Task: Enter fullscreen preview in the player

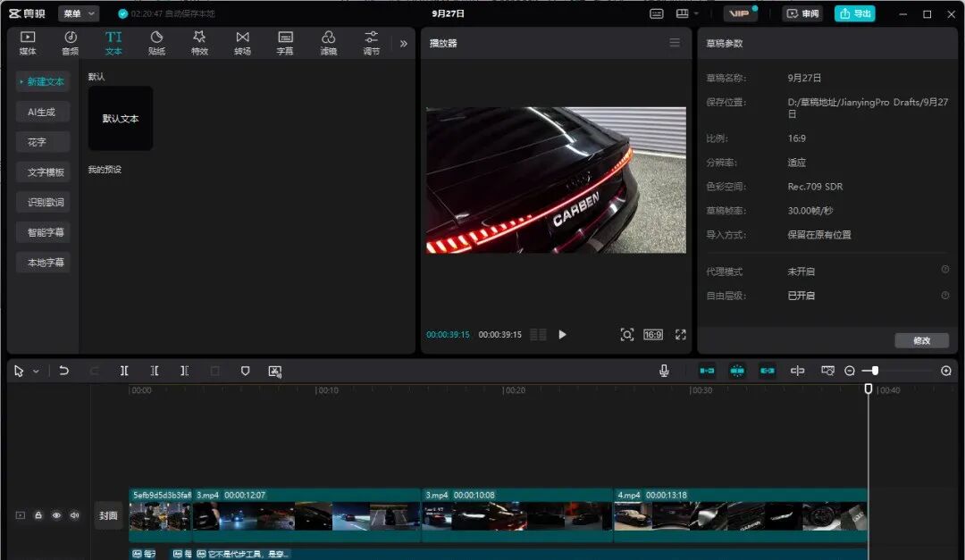Action: pyautogui.click(x=681, y=334)
